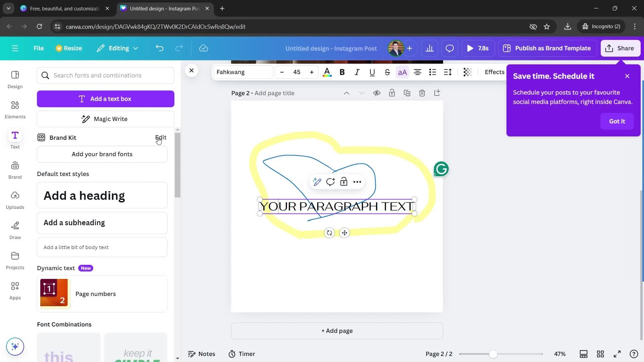Click the Magic Write button
Screen dimensions: 644x362
pos(106,119)
